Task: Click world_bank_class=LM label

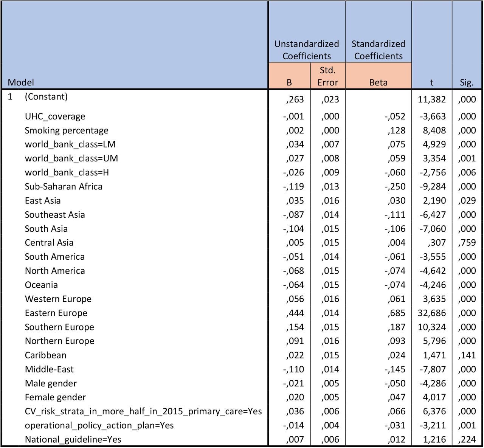Action: (x=70, y=144)
